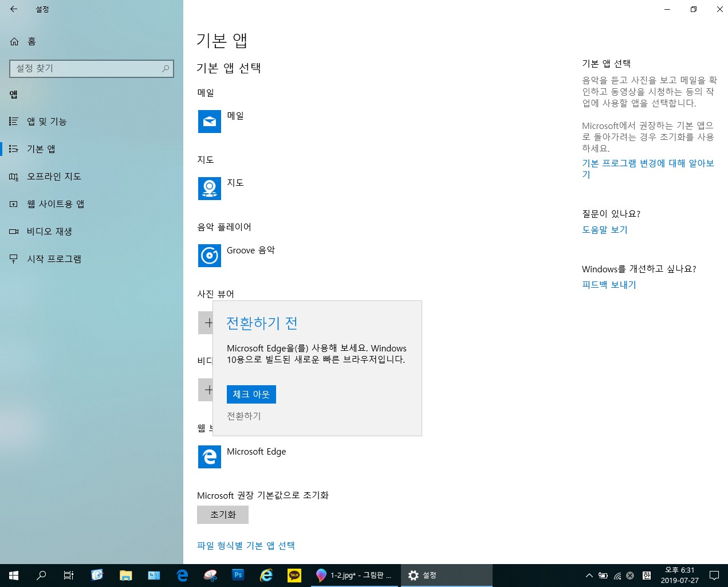Click 전환하기 in the popup

[244, 416]
